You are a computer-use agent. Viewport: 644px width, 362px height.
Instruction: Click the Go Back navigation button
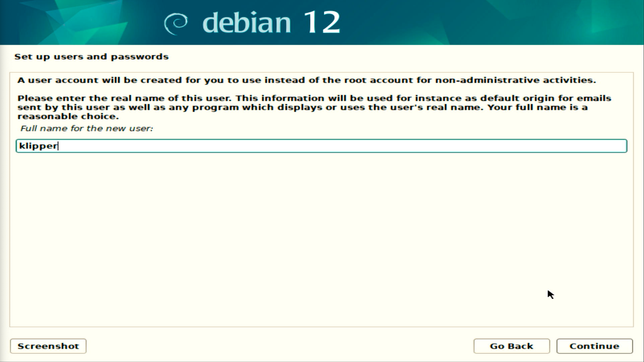point(511,346)
